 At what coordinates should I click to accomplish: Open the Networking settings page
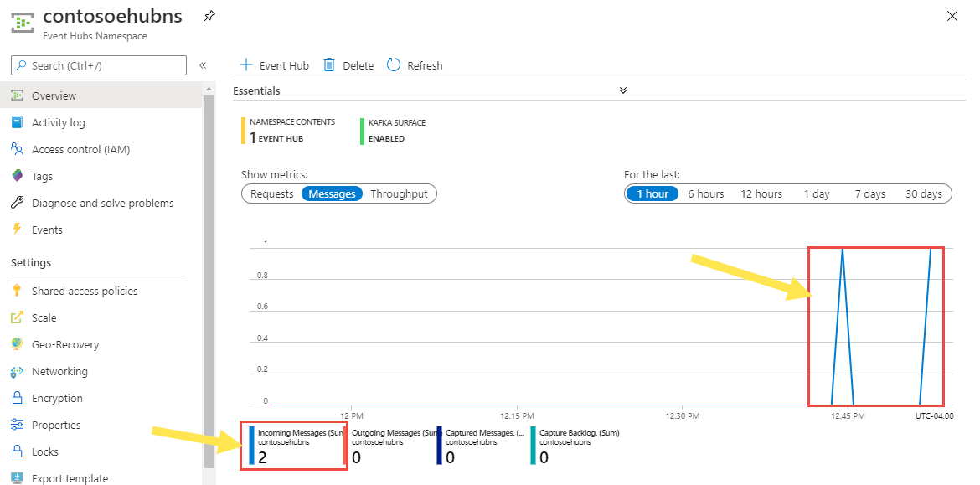59,371
